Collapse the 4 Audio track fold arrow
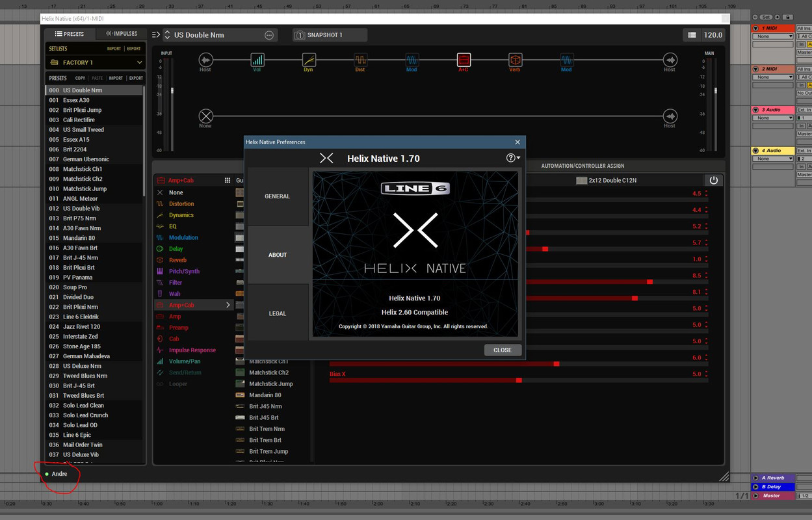The height and width of the screenshot is (520, 812). pos(756,150)
